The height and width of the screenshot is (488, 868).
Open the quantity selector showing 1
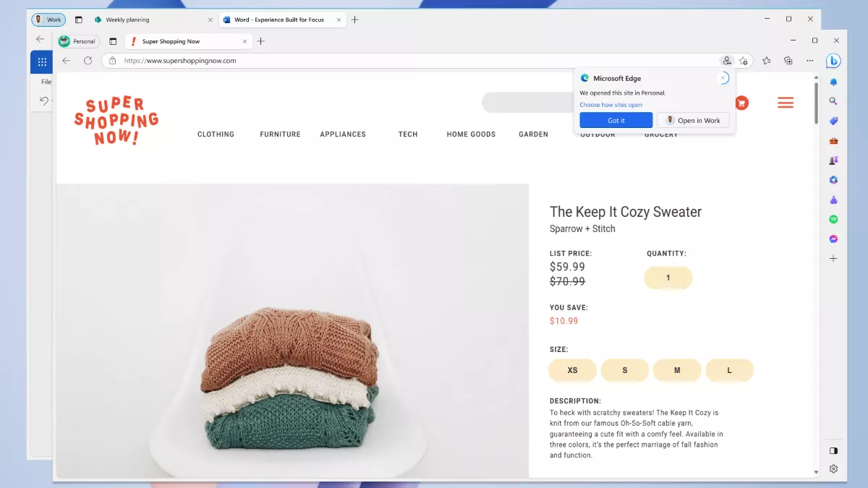click(668, 278)
